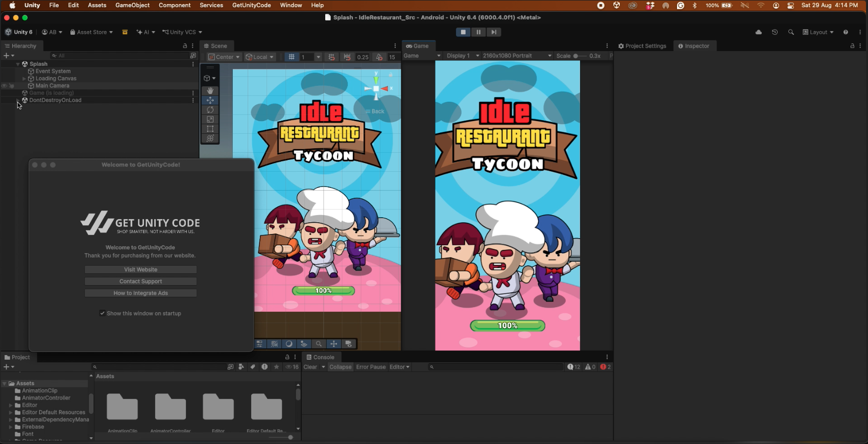This screenshot has width=868, height=444.
Task: Adjust the Project icon size slider
Action: coord(281,437)
